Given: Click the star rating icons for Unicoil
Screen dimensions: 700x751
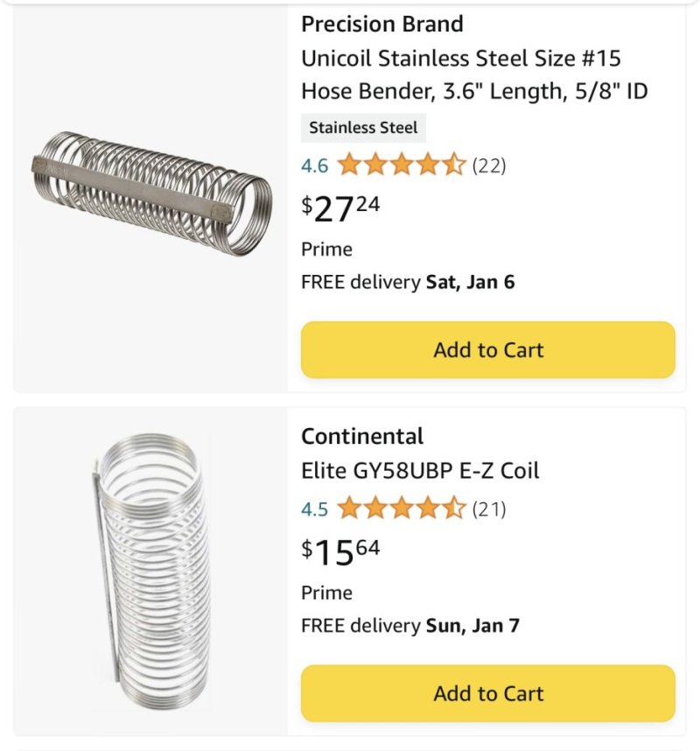Looking at the screenshot, I should pos(401,165).
